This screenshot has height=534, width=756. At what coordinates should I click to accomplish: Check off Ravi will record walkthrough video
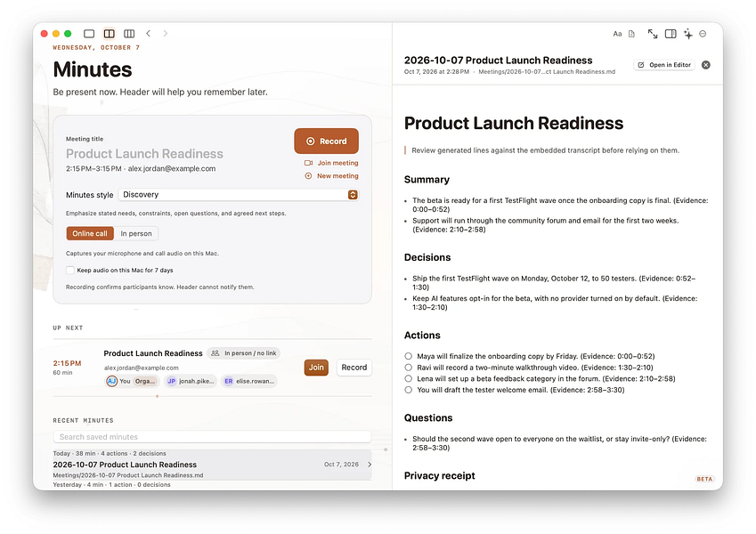pos(409,368)
